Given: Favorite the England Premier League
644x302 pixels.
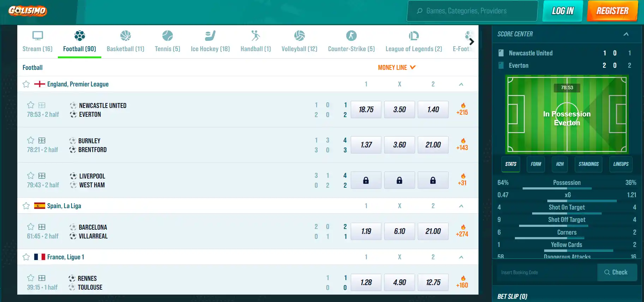Looking at the screenshot, I should tap(26, 84).
